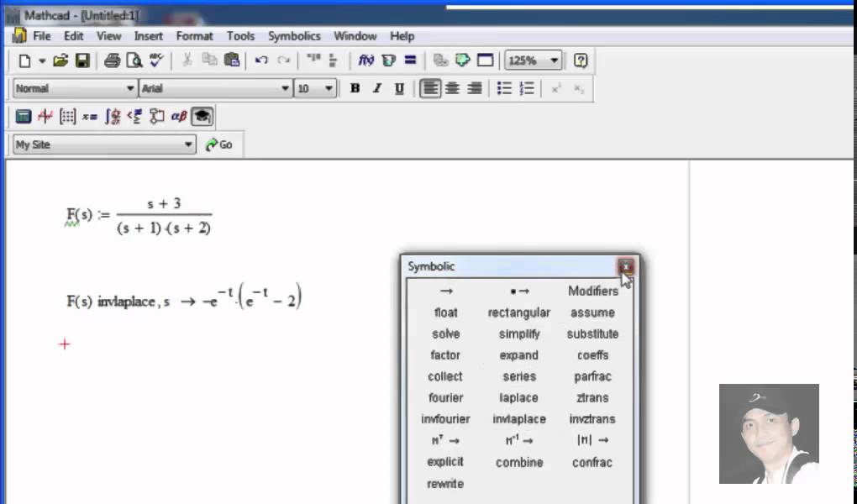Click the Insert Hyperlink icon
Screen dimensions: 857x504
[x=440, y=60]
